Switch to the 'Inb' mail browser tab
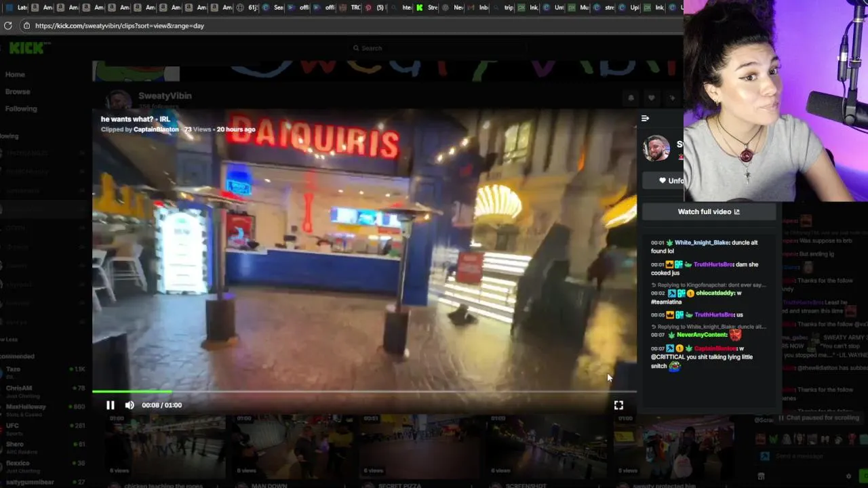The height and width of the screenshot is (488, 868). pos(478,7)
